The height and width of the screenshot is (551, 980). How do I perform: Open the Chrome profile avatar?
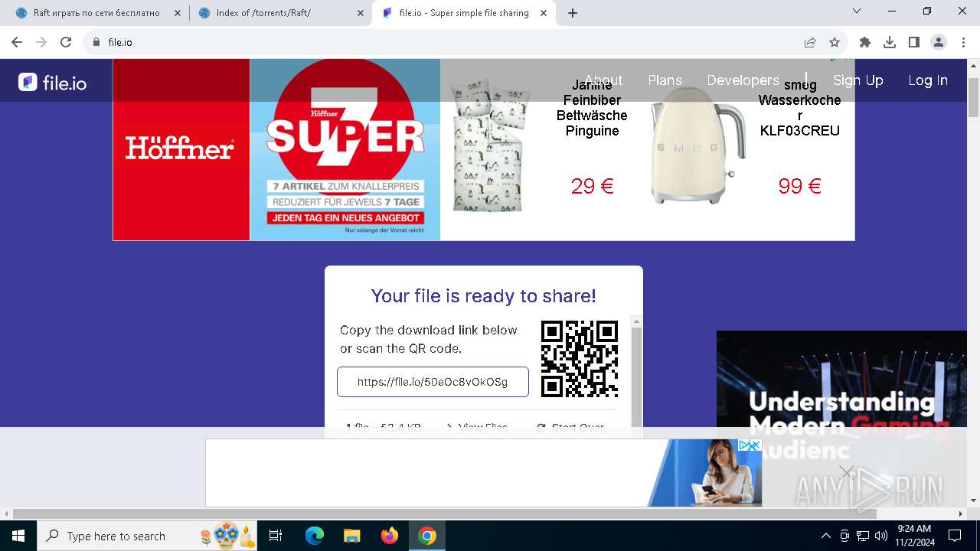click(x=939, y=42)
